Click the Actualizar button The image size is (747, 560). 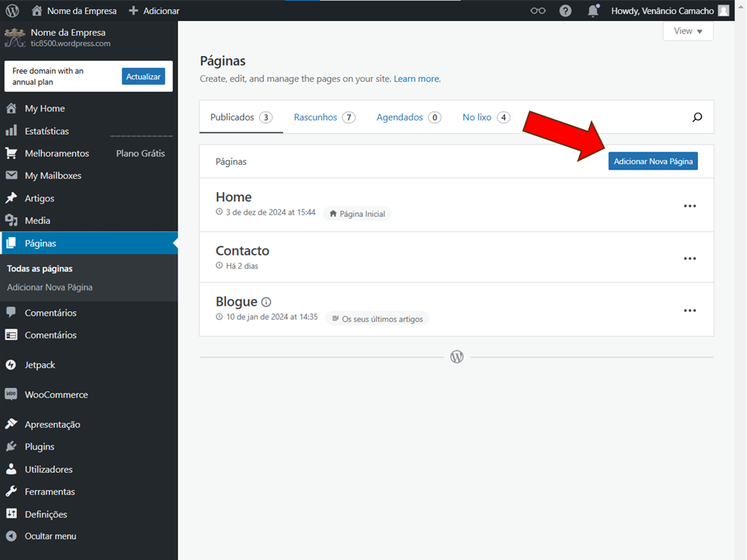click(143, 76)
